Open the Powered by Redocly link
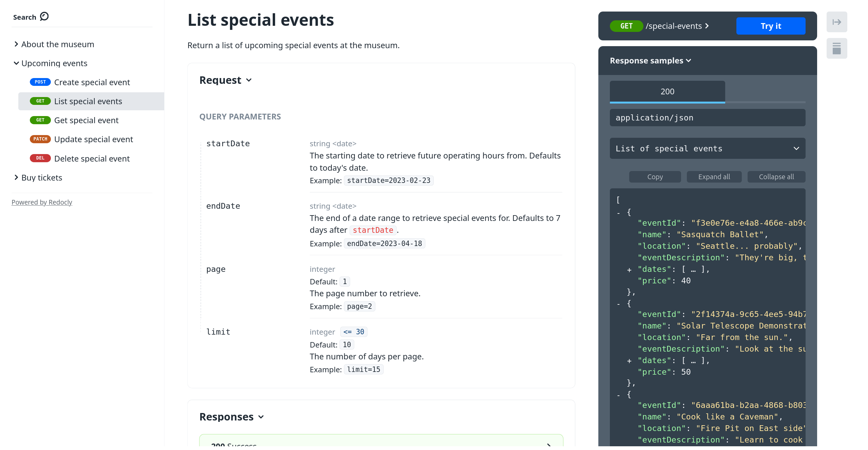This screenshot has width=868, height=450. tap(42, 202)
